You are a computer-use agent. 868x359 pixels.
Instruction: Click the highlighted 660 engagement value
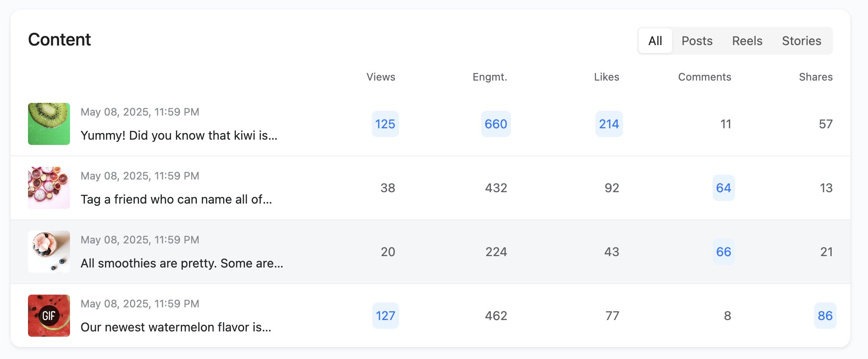pos(496,124)
